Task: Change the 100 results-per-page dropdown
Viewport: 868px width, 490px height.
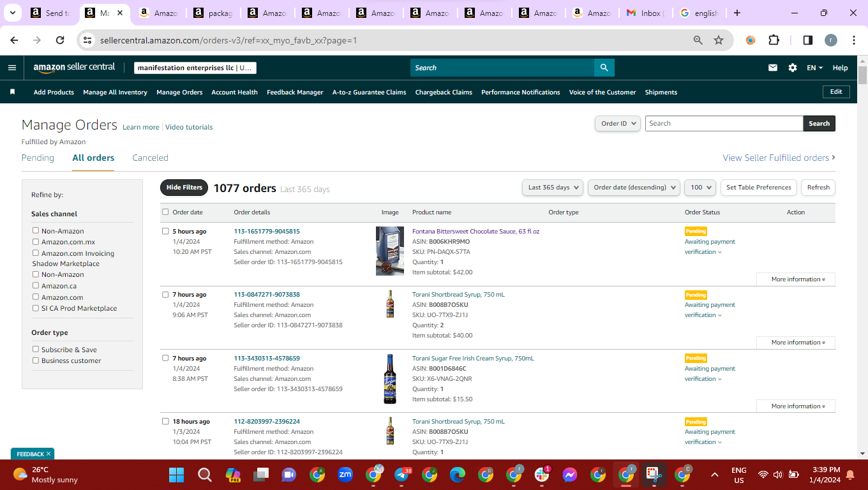Action: coord(700,188)
